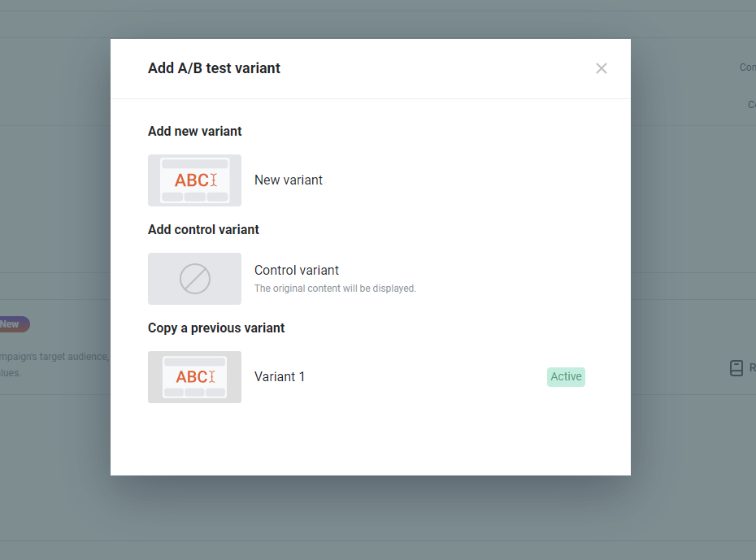This screenshot has width=756, height=560.
Task: Click the text cursor icon in New variant thumbnail
Action: click(x=214, y=180)
